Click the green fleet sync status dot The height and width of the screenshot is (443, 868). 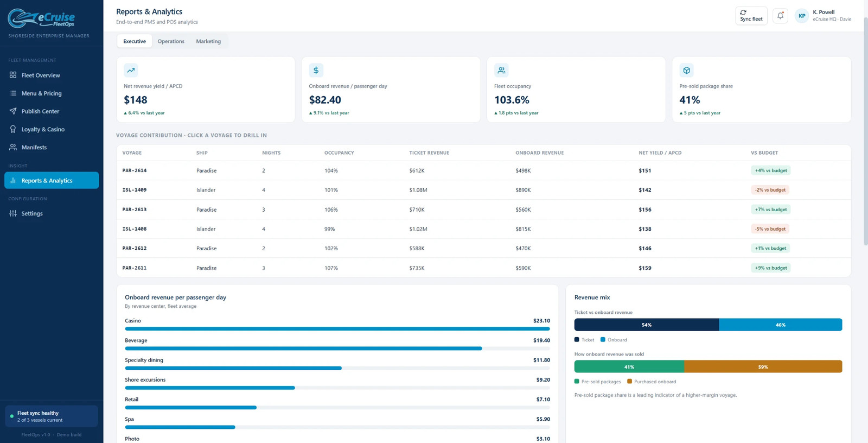click(12, 416)
